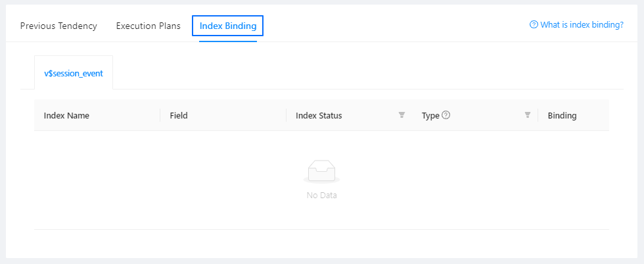Click divider between Type and Binding columns
This screenshot has height=264, width=644.
538,115
